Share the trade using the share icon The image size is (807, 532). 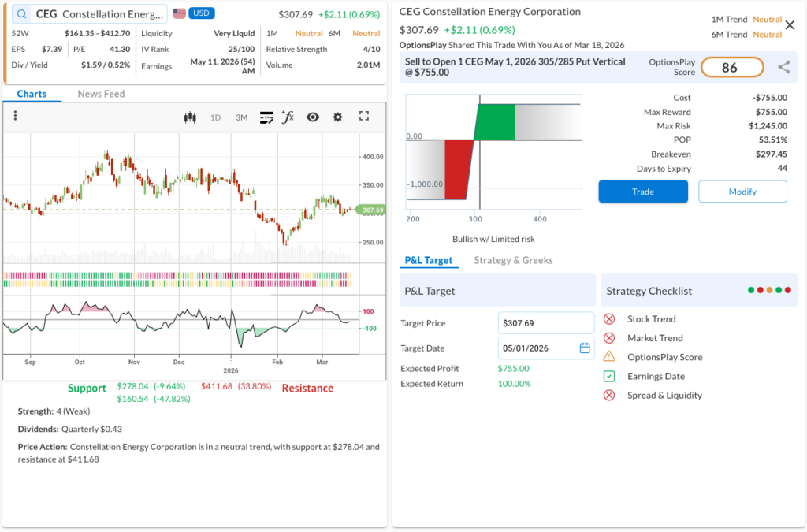pos(783,68)
